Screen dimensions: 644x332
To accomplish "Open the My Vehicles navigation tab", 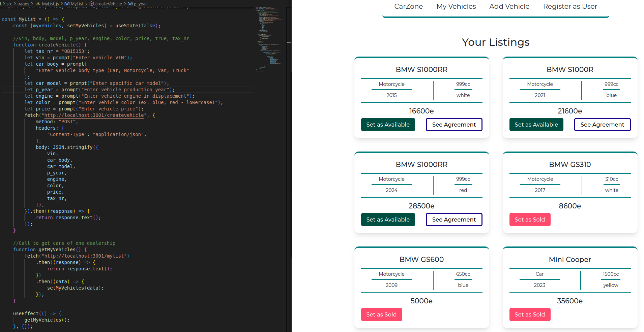I will coord(456,6).
